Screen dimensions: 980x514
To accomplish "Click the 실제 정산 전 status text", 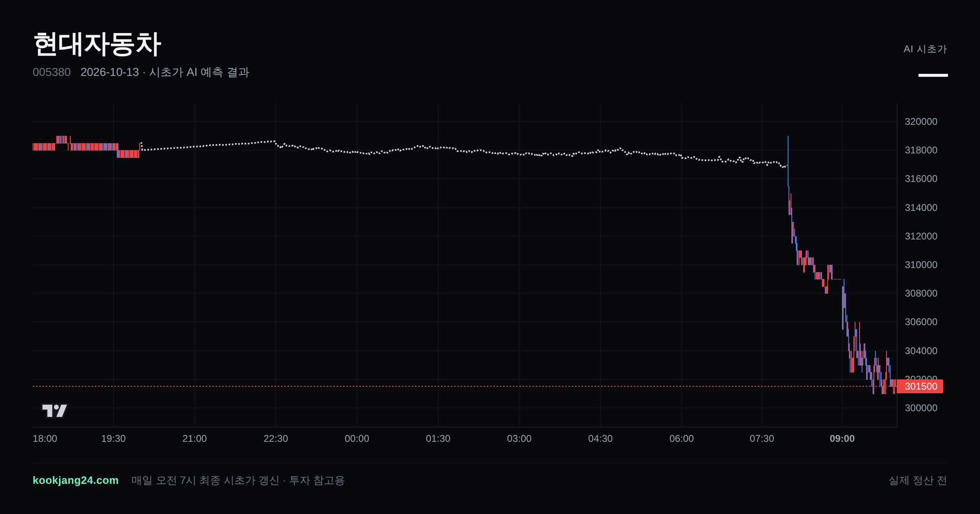I will (x=918, y=481).
